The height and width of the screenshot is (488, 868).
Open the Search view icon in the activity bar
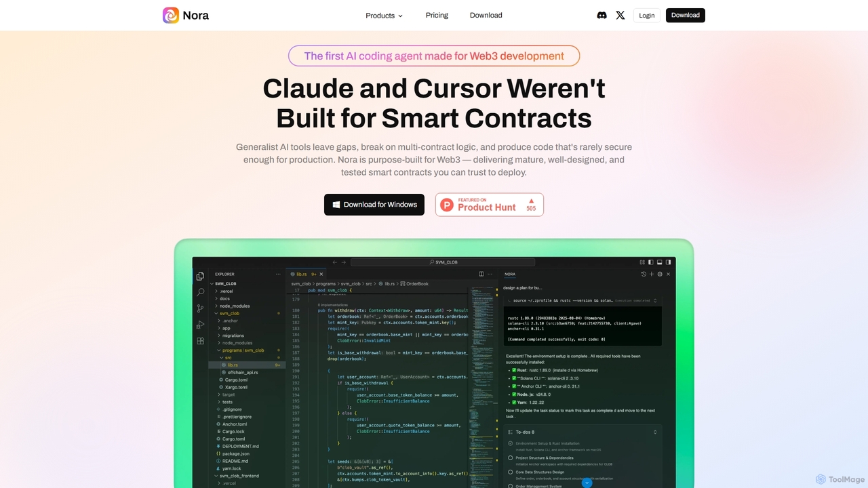tap(200, 292)
